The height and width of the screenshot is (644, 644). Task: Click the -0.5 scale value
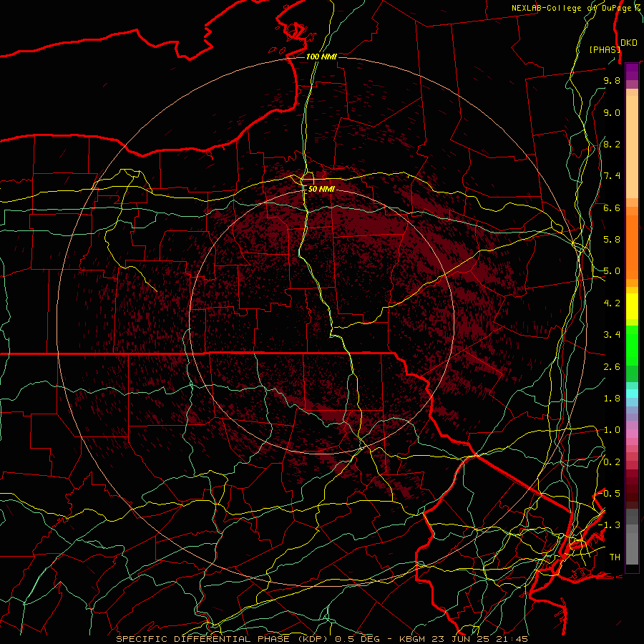[x=610, y=493]
